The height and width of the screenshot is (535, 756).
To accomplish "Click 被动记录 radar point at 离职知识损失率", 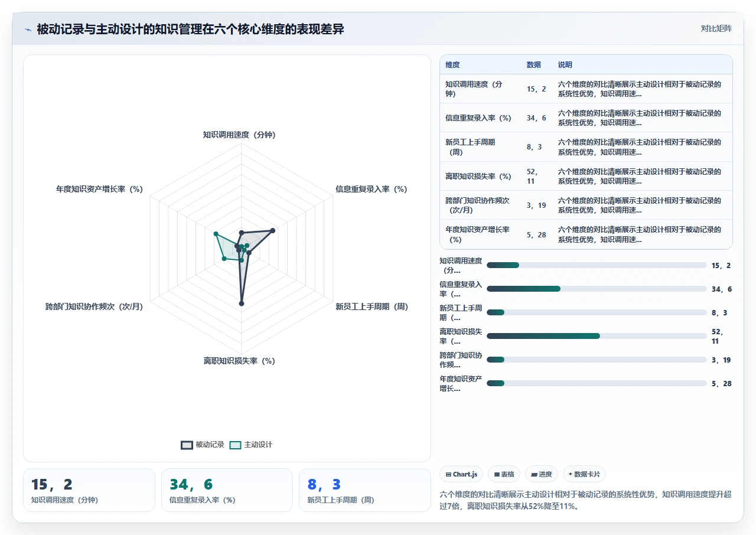I will 241,304.
